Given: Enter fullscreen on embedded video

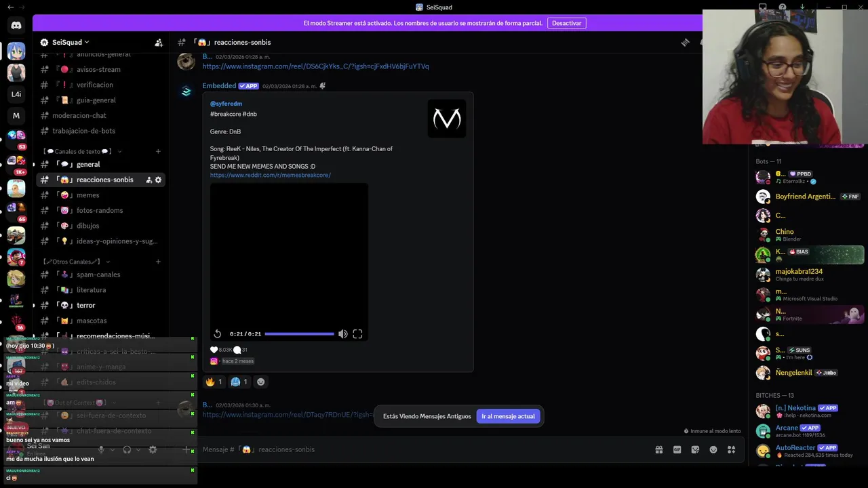Looking at the screenshot, I should 357,333.
